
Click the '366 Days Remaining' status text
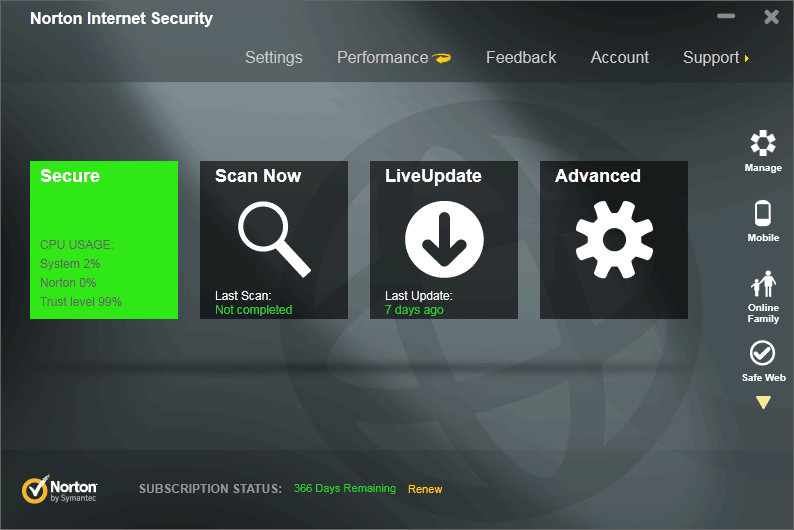click(x=344, y=489)
